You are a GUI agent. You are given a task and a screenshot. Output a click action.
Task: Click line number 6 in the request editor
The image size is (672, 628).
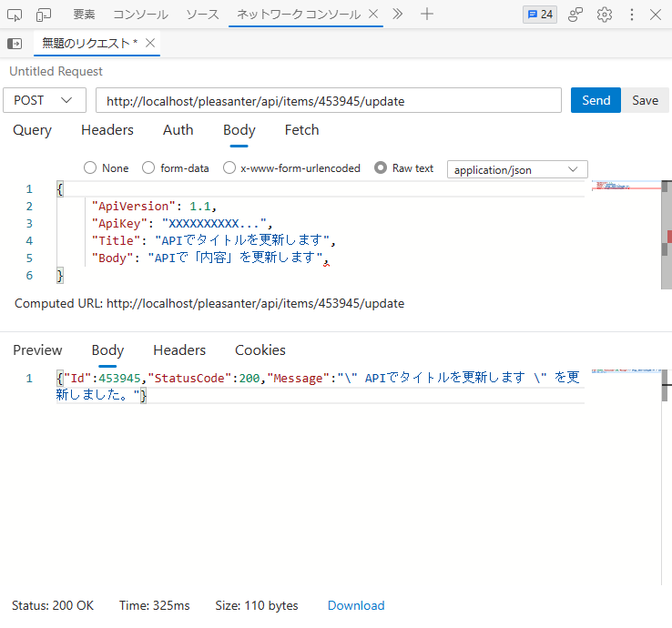tap(29, 275)
